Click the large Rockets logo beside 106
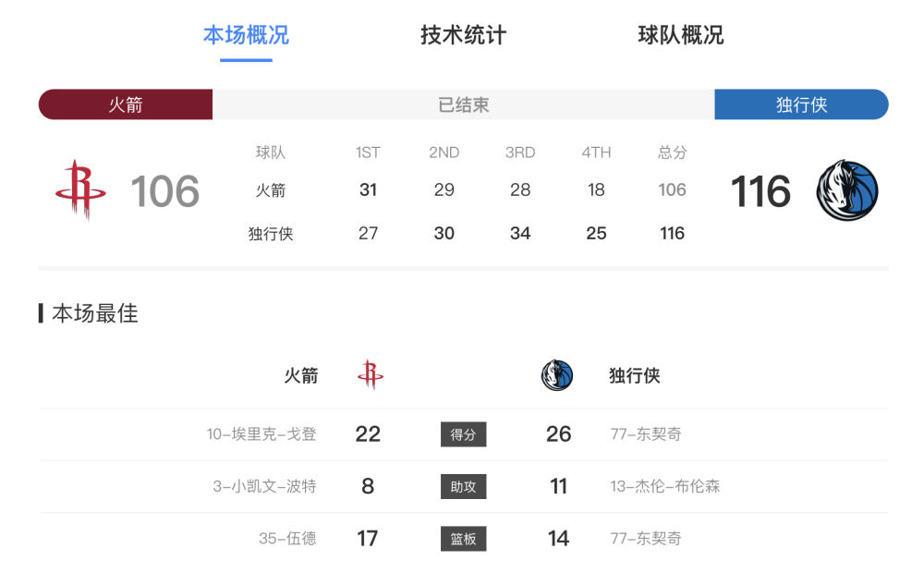 [x=80, y=190]
